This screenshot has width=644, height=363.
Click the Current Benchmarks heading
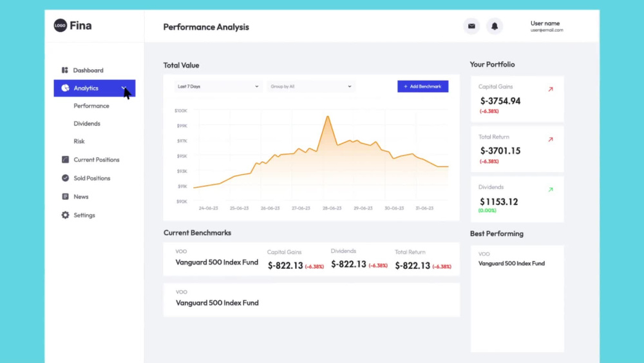click(x=197, y=233)
